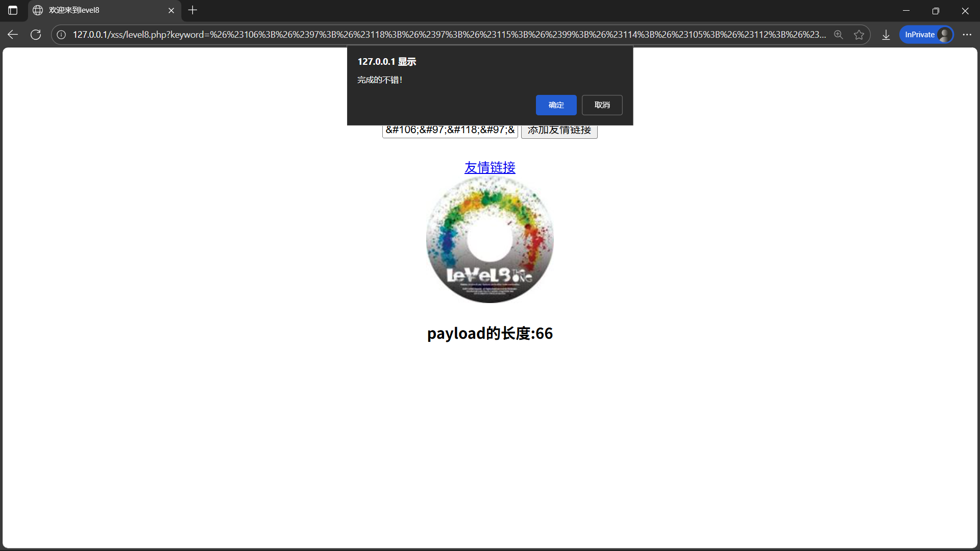
Task: Click the 友情链接 hyperlink
Action: (489, 167)
